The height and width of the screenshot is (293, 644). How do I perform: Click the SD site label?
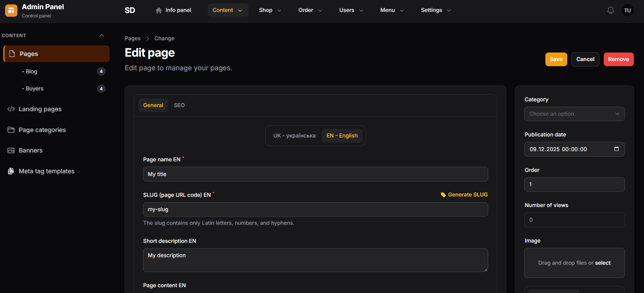[130, 10]
